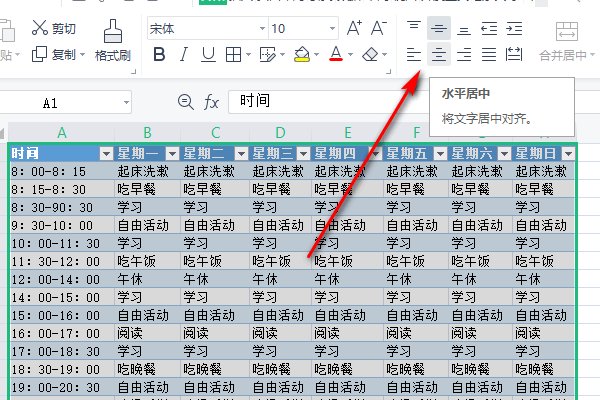This screenshot has height=400, width=600.
Task: Select 吃晚餐 cell under 星期日
Action: tap(543, 369)
